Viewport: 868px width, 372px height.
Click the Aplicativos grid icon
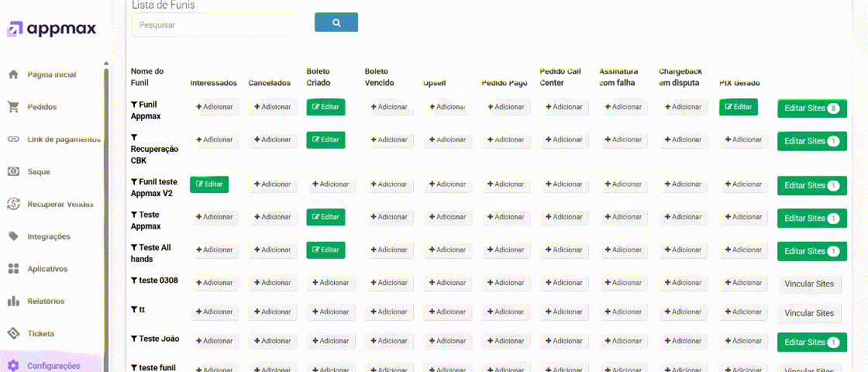pos(13,269)
